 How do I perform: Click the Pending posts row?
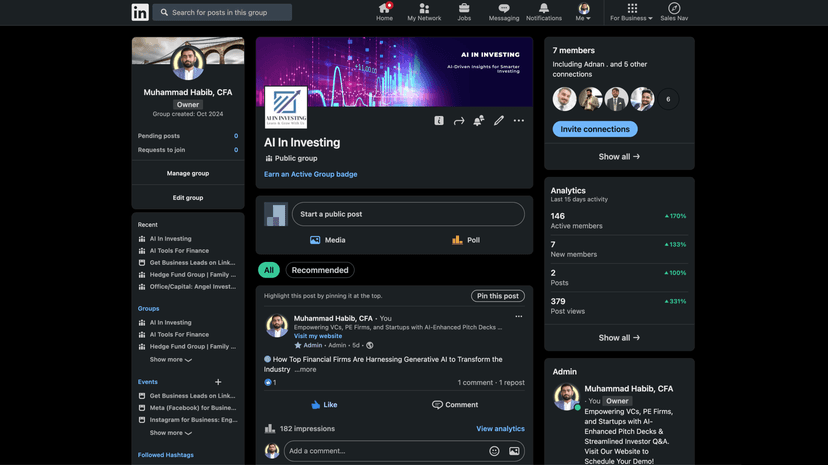pyautogui.click(x=188, y=136)
